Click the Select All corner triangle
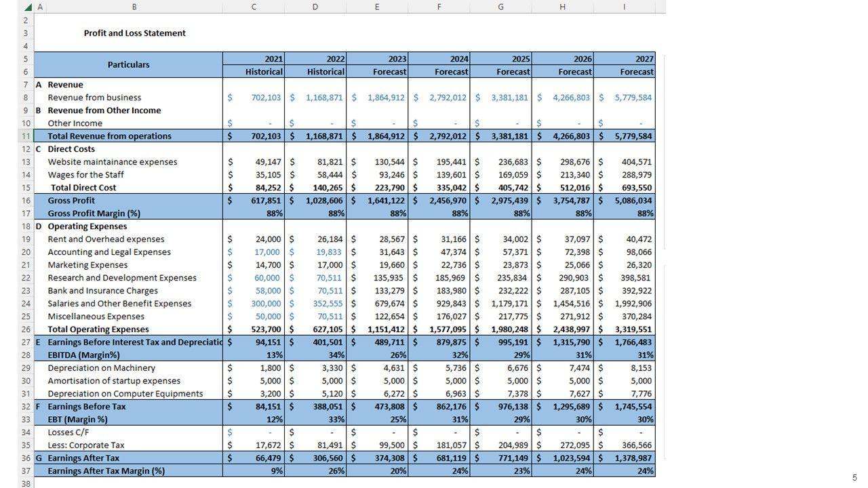Viewport: 868px width, 488px height. tap(28, 7)
